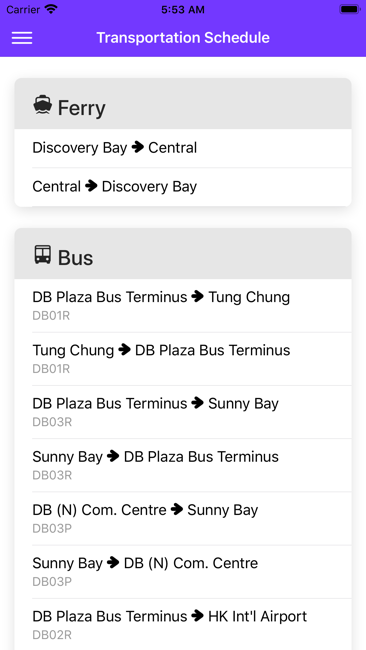Viewport: 366px width, 650px height.
Task: Tap the Transportation Schedule title
Action: [x=183, y=38]
